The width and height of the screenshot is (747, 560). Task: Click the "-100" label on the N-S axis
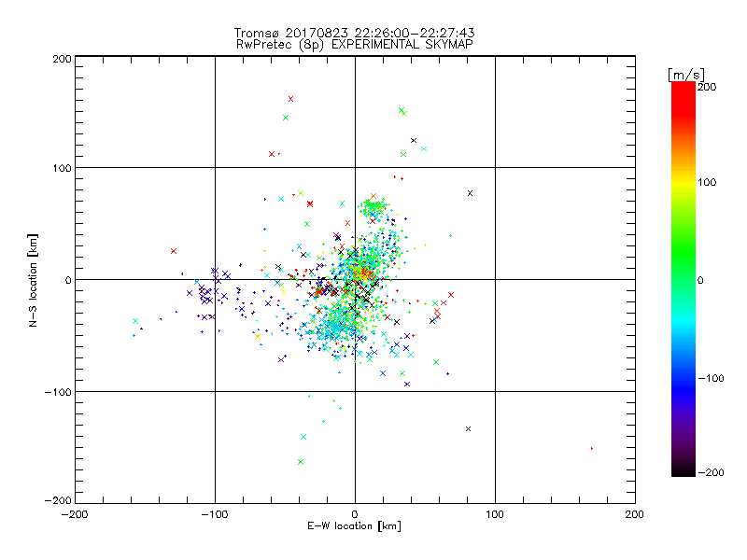pos(58,392)
